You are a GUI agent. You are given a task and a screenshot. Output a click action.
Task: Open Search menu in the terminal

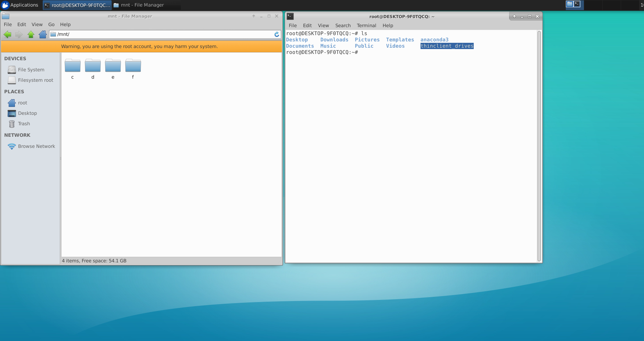343,25
